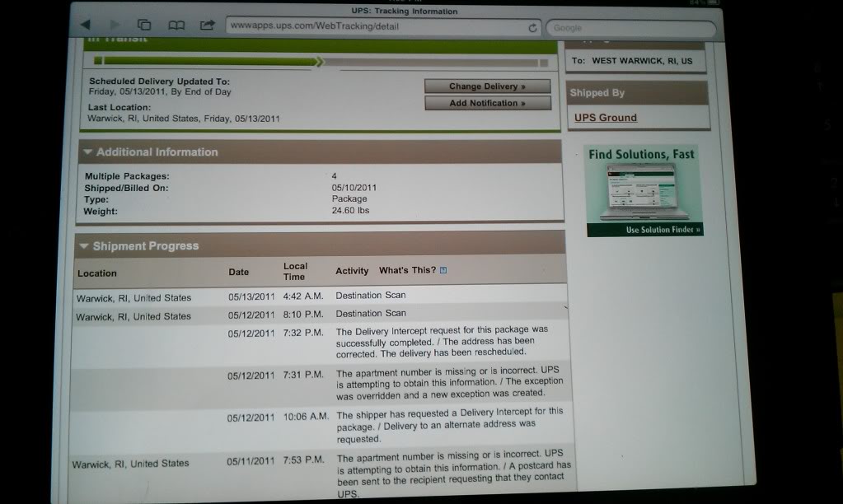Screen dimensions: 843x504
Task: Collapse the Shipment Progress section
Action: pos(84,246)
